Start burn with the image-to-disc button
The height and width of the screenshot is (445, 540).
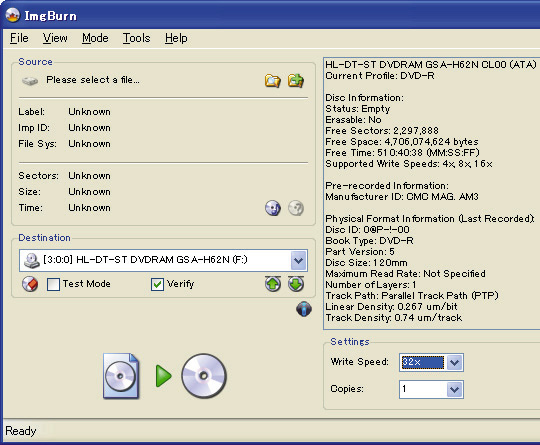[x=164, y=376]
